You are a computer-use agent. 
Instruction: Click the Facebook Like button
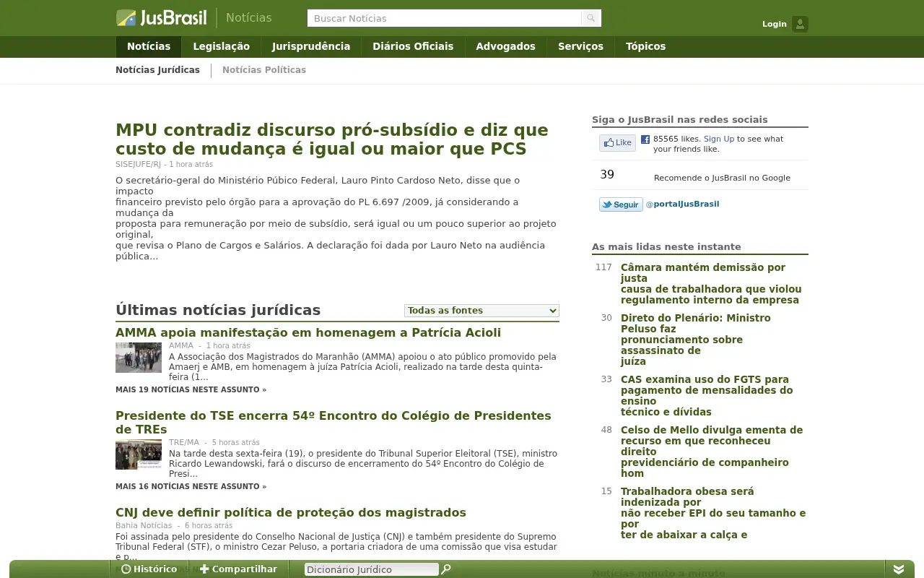pos(617,143)
